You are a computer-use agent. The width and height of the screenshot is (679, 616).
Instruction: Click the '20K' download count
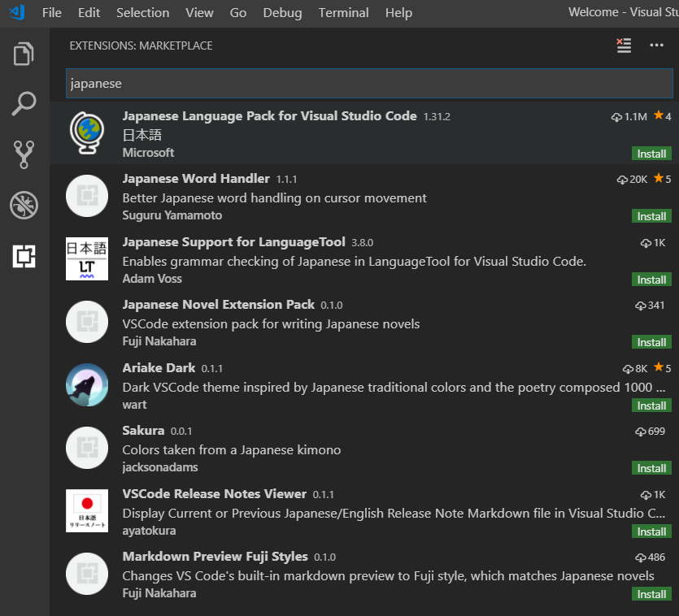coord(632,180)
